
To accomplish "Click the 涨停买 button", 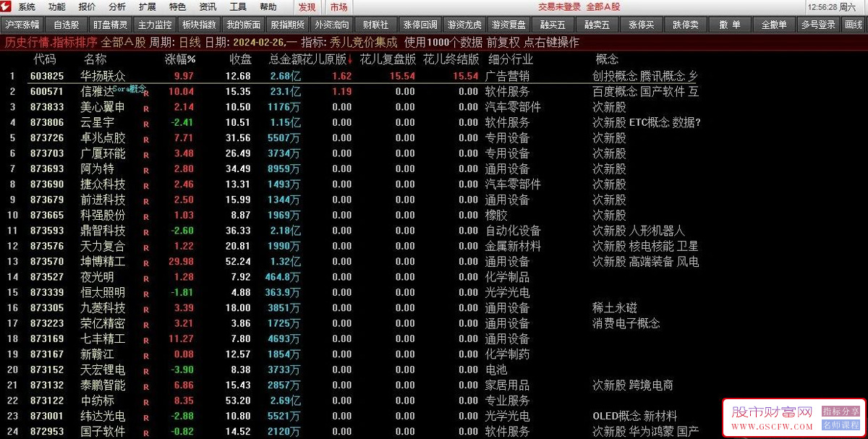I will (642, 25).
